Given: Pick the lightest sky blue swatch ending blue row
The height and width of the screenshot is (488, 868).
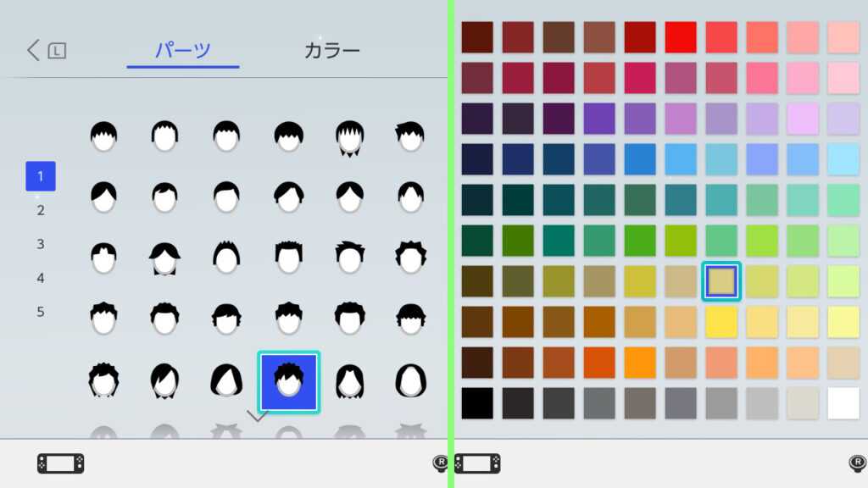Looking at the screenshot, I should tap(843, 159).
